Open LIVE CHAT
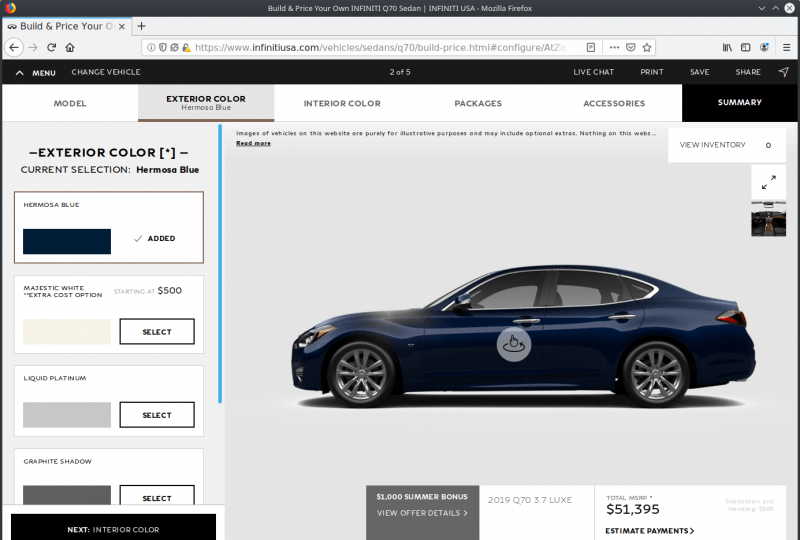This screenshot has height=540, width=800. coord(593,72)
